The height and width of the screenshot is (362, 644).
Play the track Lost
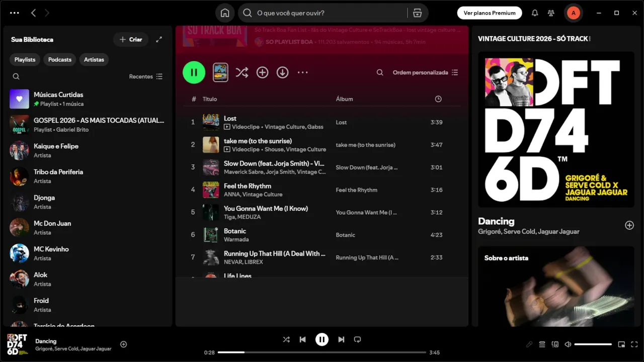322,122
